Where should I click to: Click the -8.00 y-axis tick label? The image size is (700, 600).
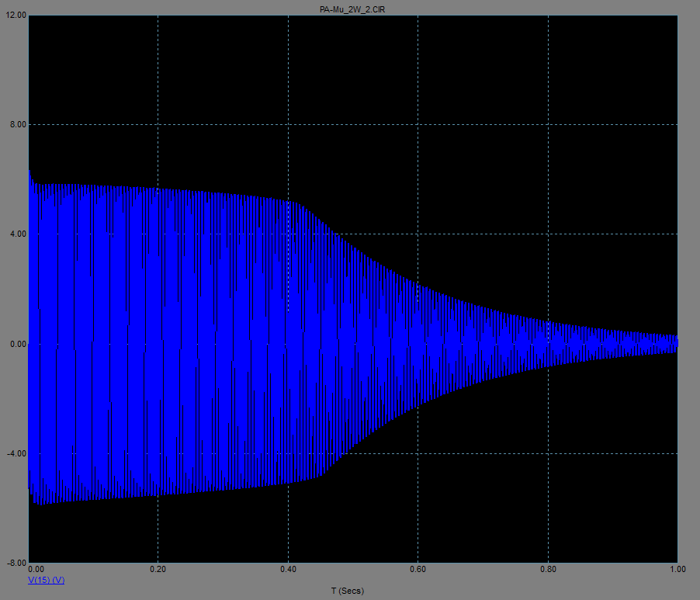tap(15, 563)
